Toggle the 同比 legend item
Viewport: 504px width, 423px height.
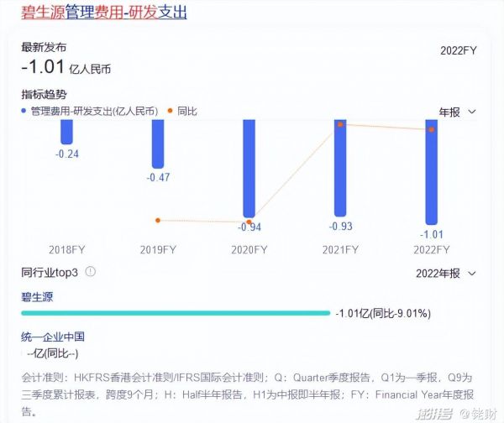point(182,111)
